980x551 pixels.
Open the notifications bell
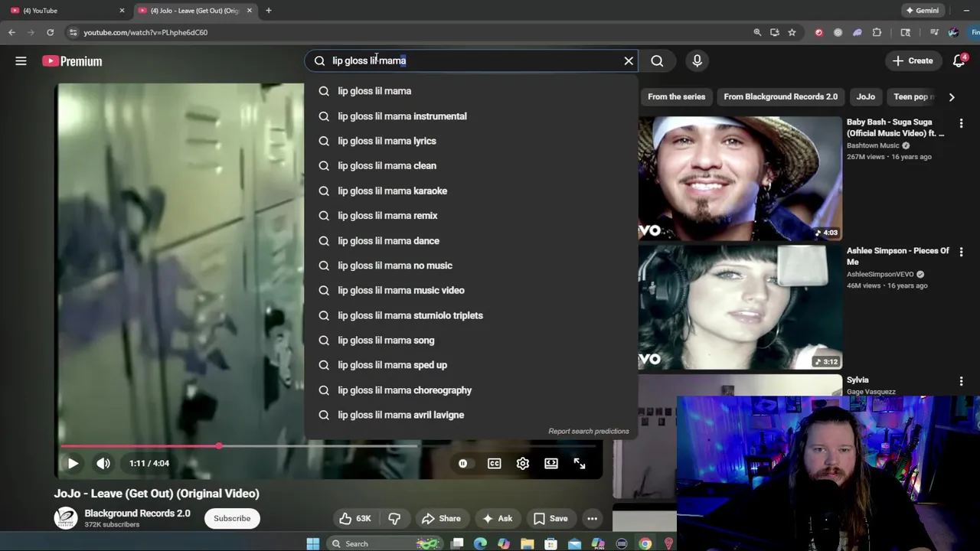pos(959,60)
